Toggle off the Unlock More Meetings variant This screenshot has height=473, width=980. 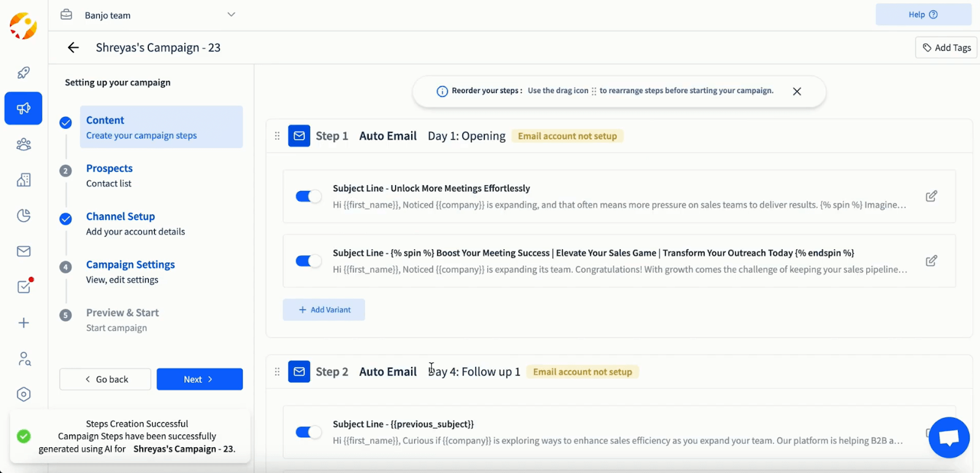click(x=308, y=196)
